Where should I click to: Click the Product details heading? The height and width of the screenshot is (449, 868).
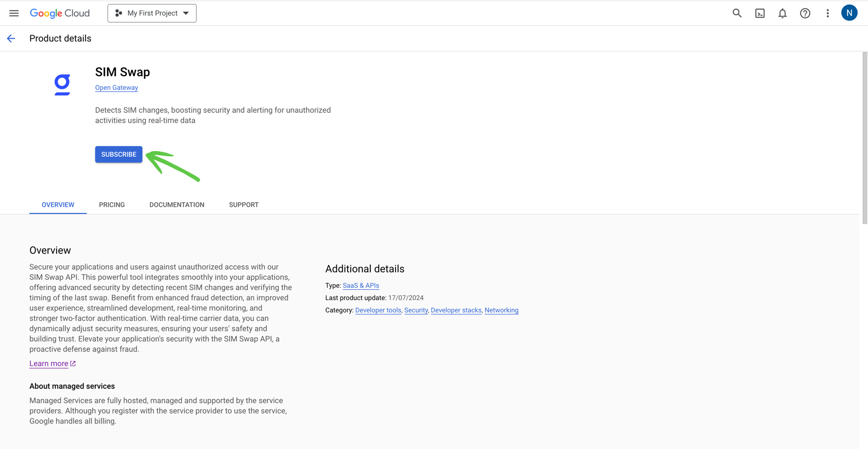(60, 39)
